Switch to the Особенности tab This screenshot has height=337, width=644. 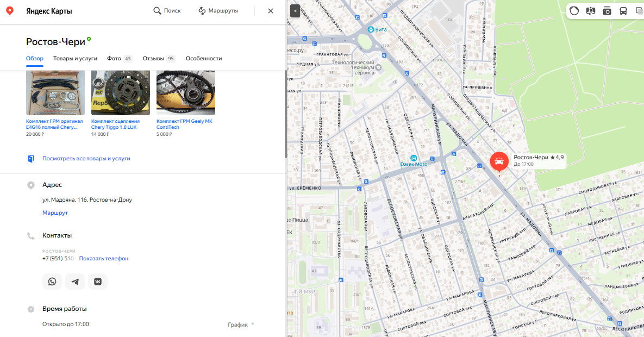[x=204, y=58]
